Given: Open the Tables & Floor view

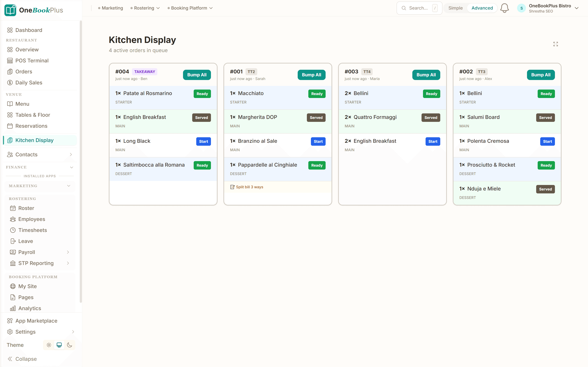Looking at the screenshot, I should pos(33,115).
